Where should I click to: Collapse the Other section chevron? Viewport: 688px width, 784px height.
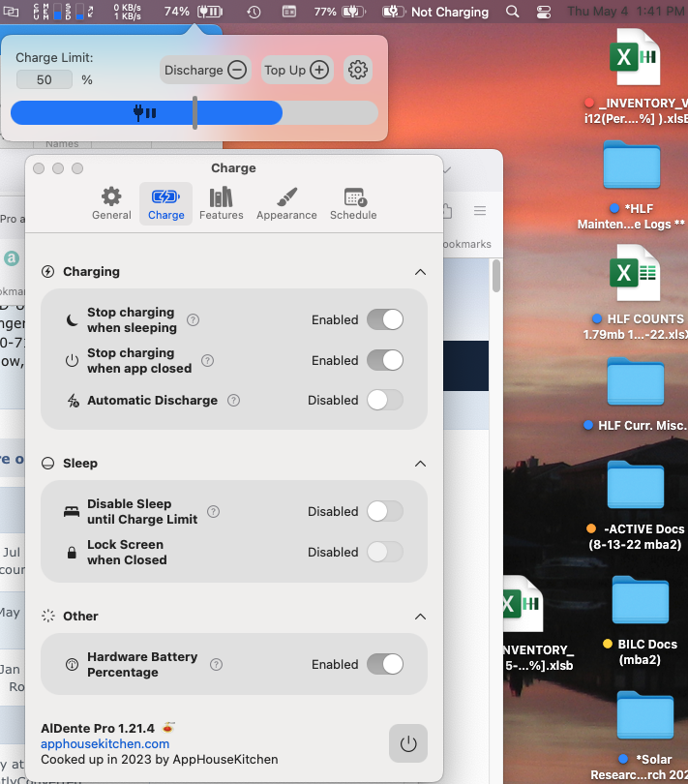[x=421, y=617]
